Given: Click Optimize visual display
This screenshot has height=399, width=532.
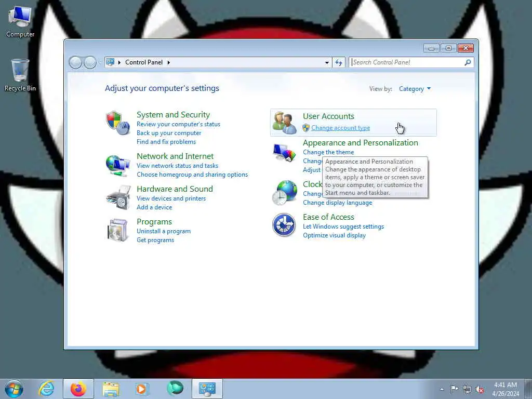Looking at the screenshot, I should [x=334, y=235].
